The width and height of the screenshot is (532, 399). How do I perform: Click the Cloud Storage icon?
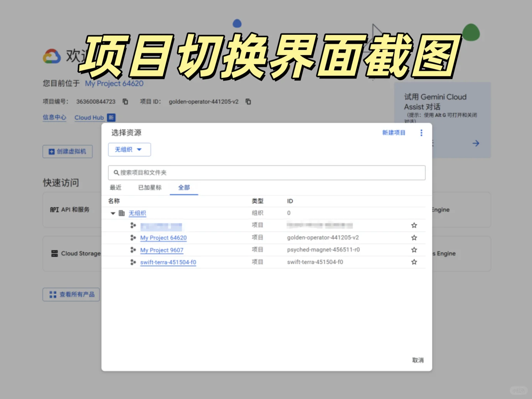[54, 253]
